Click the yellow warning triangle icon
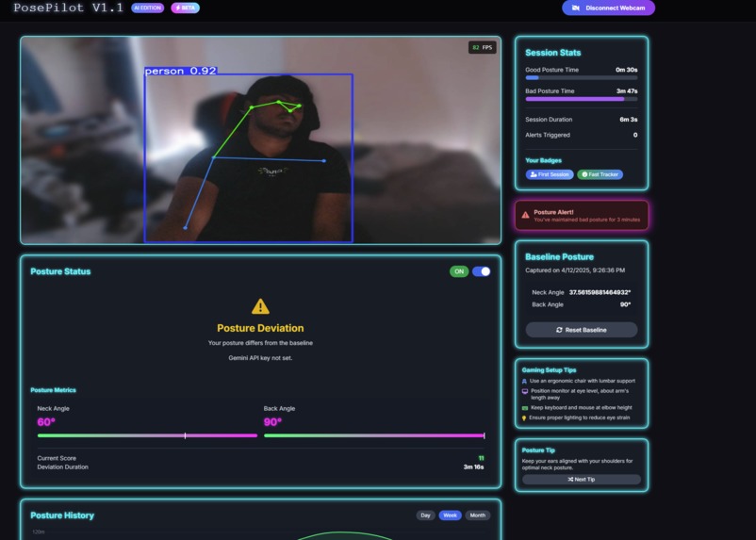This screenshot has height=540, width=756. (260, 306)
